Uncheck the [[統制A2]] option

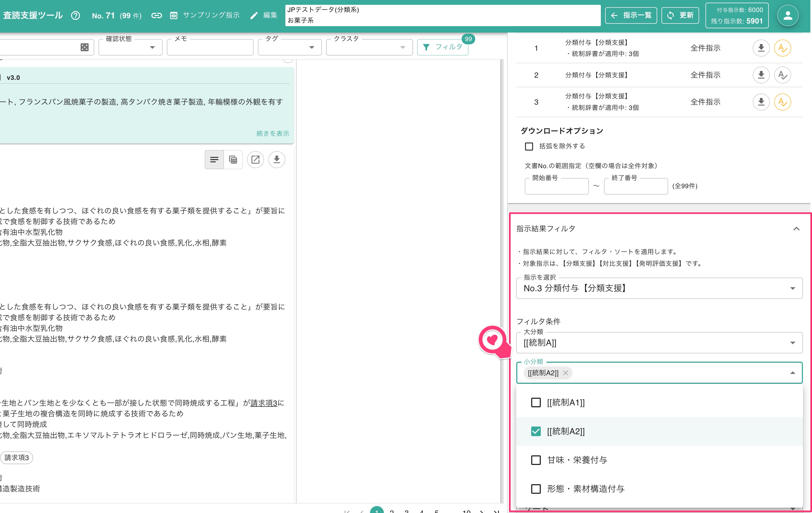535,431
